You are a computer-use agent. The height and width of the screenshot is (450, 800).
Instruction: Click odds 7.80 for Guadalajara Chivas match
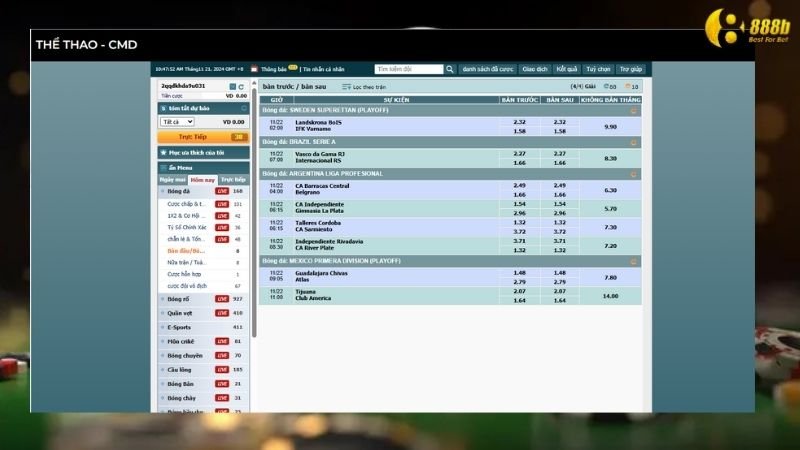coord(610,278)
